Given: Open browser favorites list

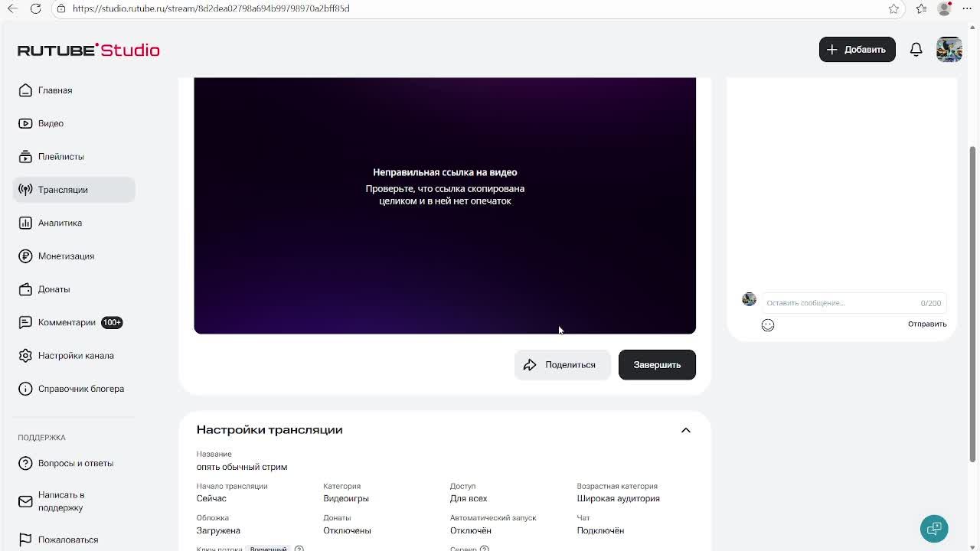Looking at the screenshot, I should [x=921, y=8].
